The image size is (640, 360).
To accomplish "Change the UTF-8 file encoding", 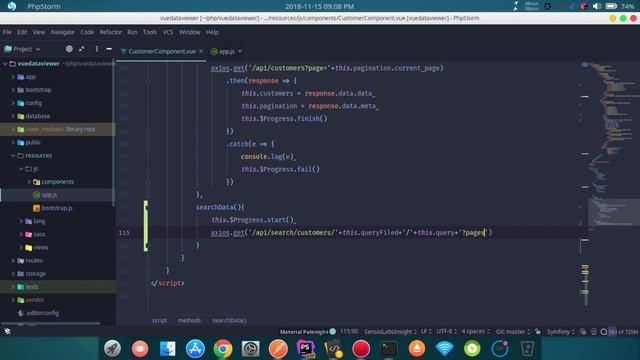I will click(447, 331).
